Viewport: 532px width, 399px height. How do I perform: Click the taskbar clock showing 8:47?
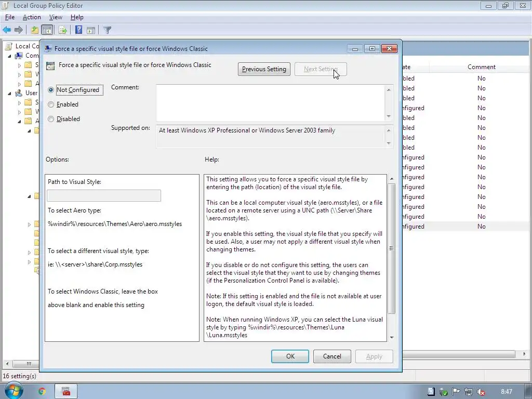tap(506, 392)
